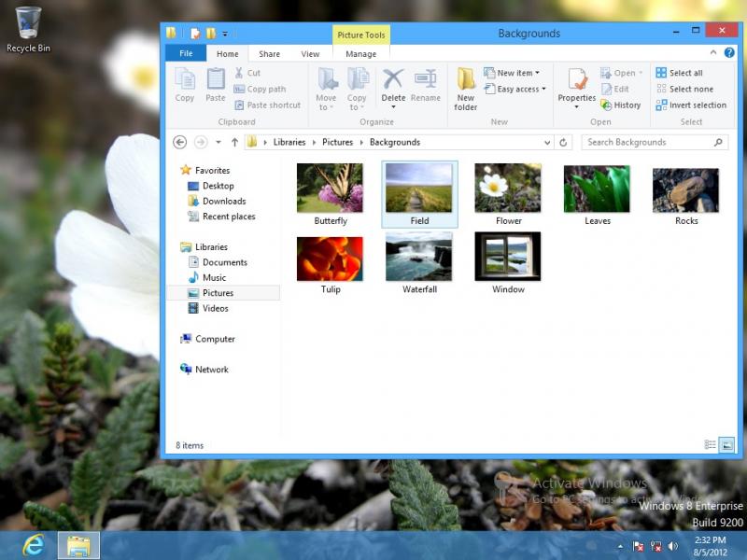Screen dimensions: 747x560
Task: Click the volume speaker tray icon
Action: (x=673, y=546)
